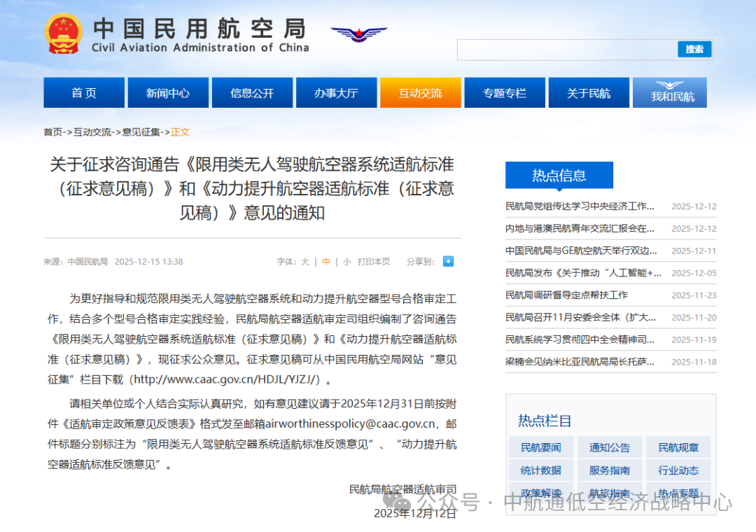
Task: Open the 民航要闻 hot column button
Action: pyautogui.click(x=541, y=448)
